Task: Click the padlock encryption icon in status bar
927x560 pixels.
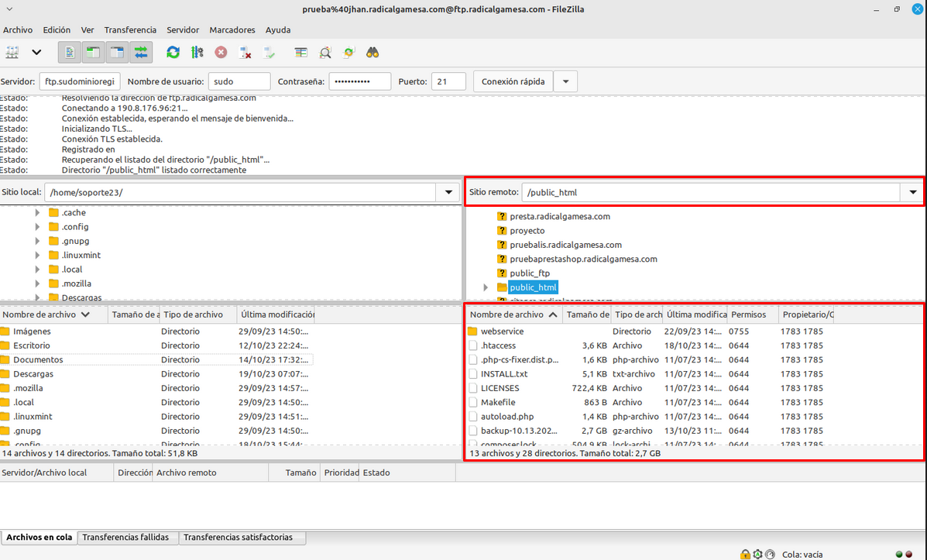Action: (745, 554)
